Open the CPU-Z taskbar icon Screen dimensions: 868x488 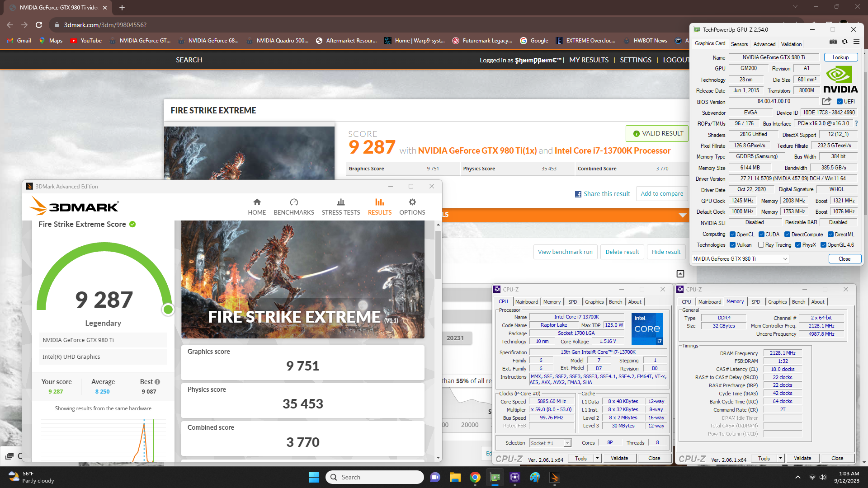point(515,477)
